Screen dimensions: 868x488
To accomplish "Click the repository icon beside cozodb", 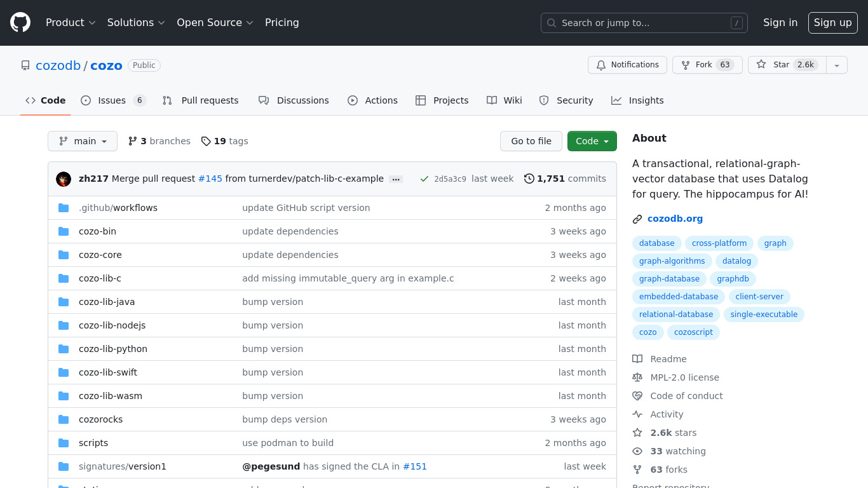I will [x=25, y=65].
